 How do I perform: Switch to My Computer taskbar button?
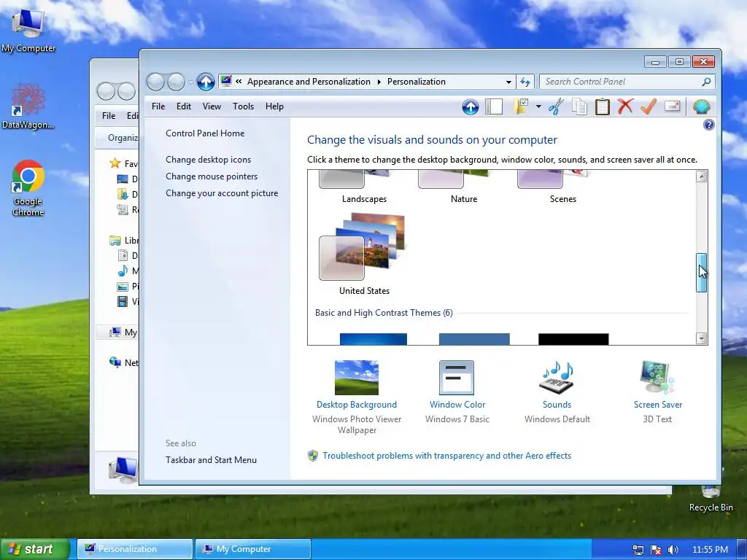click(x=253, y=549)
